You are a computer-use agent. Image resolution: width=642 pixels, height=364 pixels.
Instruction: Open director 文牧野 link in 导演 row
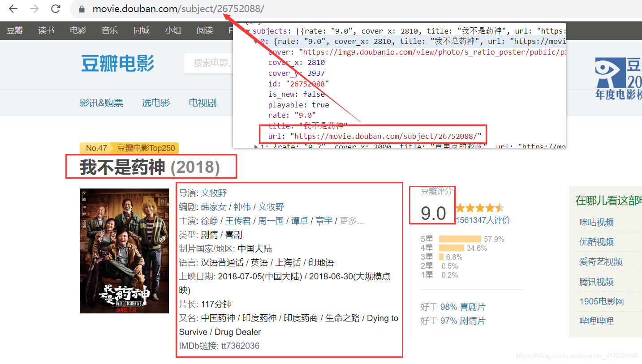[x=214, y=193]
